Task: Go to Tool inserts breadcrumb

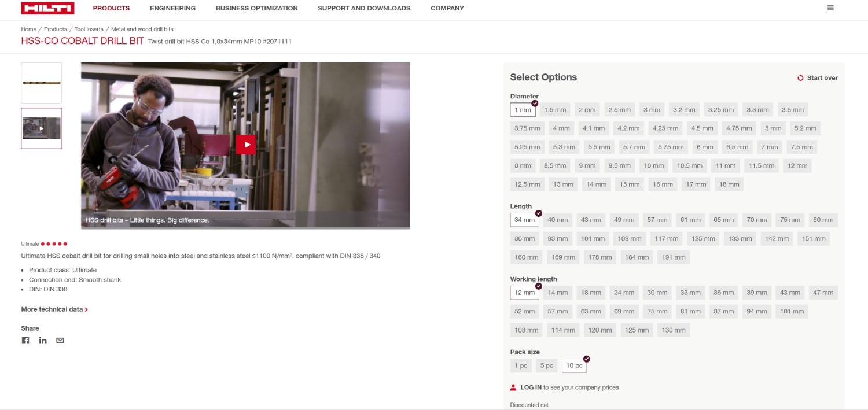Action: [89, 29]
